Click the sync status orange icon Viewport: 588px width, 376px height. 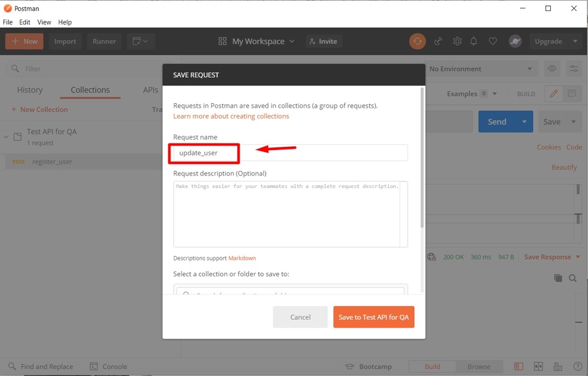click(417, 41)
